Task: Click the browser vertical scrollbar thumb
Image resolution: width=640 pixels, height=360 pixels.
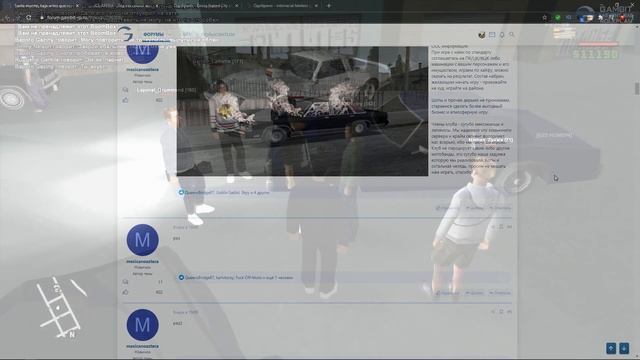Action: [x=637, y=88]
